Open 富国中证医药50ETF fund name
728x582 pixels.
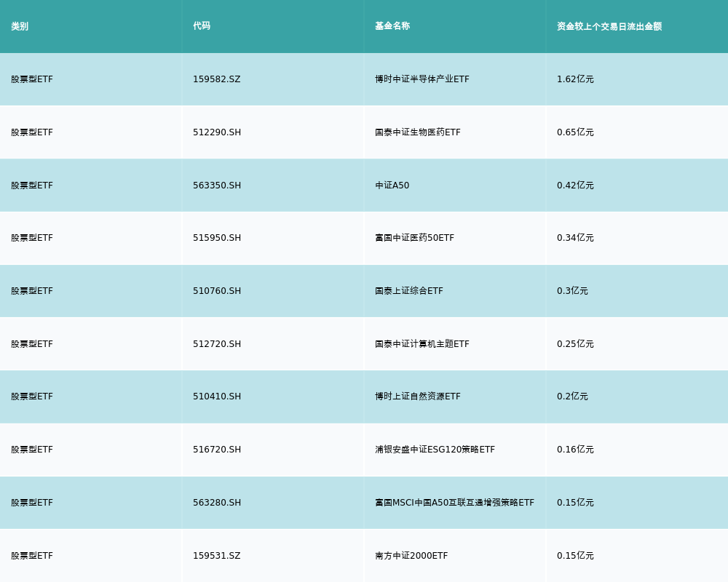[x=414, y=238]
